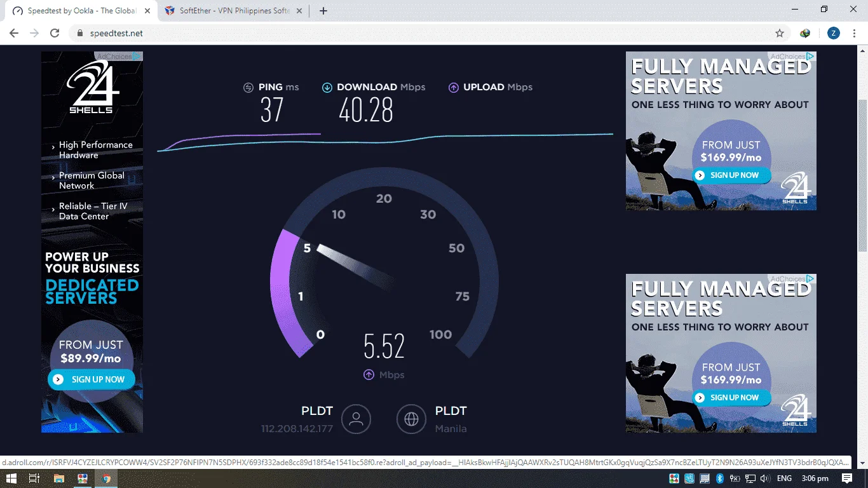Click the UPLOAD arrow icon
Screen dimensions: 868x488
point(453,88)
